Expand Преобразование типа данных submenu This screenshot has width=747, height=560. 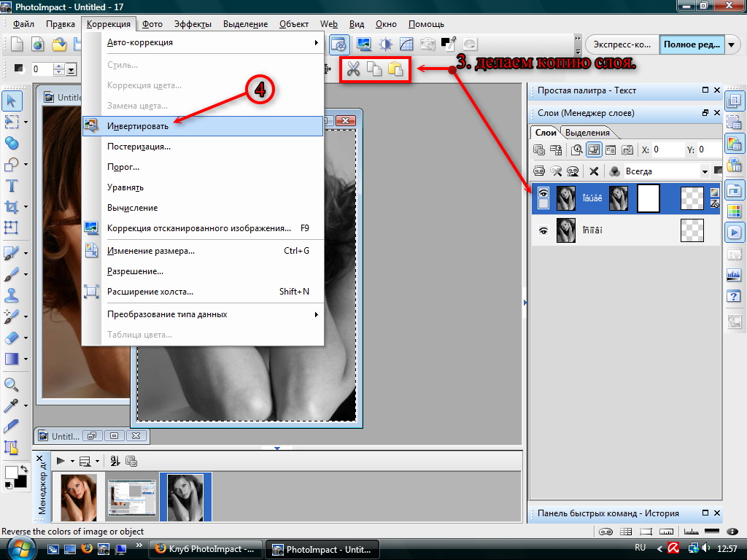tap(203, 314)
